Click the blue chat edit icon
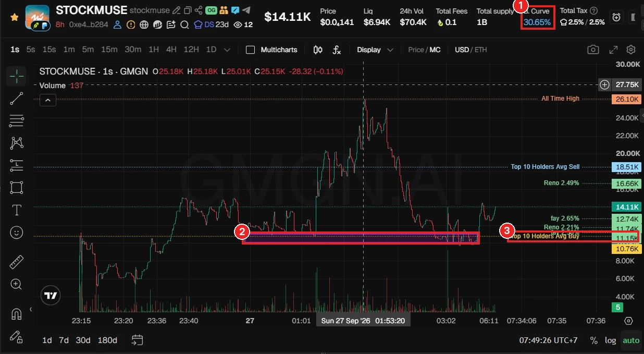 [236, 10]
